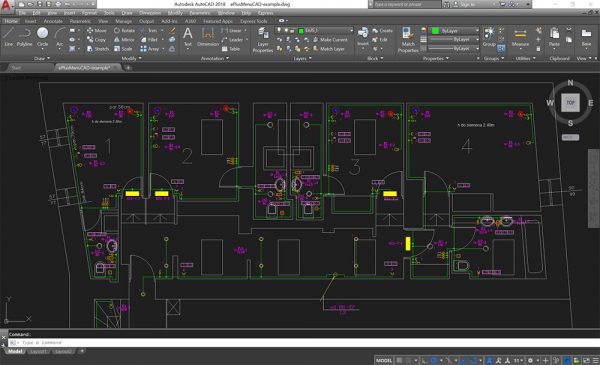Open the Measure utility
This screenshot has height=365, width=600.
tap(520, 37)
